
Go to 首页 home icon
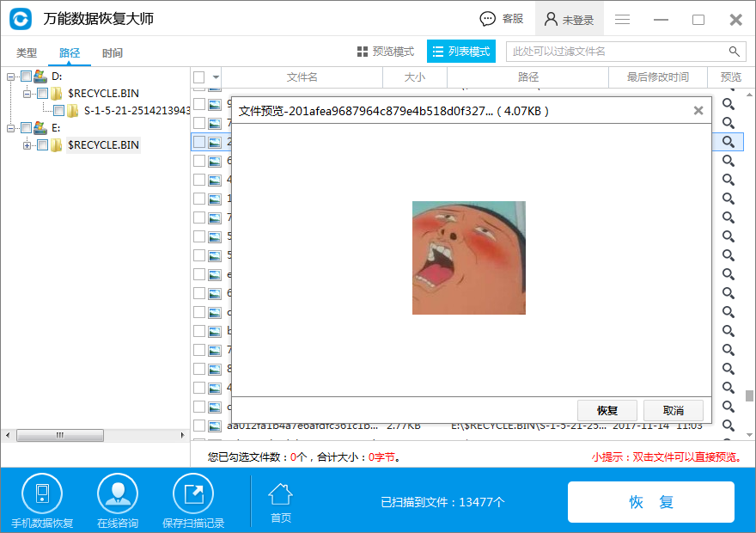pyautogui.click(x=281, y=496)
